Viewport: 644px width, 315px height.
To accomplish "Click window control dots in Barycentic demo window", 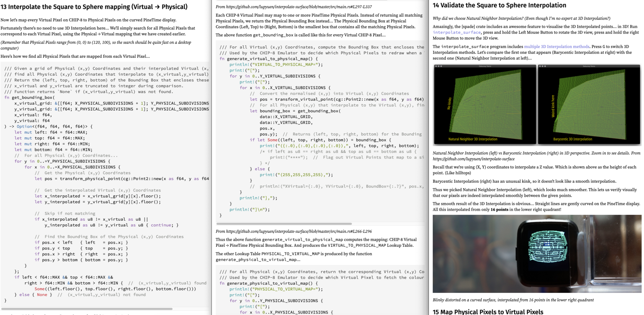I will click(543, 66).
